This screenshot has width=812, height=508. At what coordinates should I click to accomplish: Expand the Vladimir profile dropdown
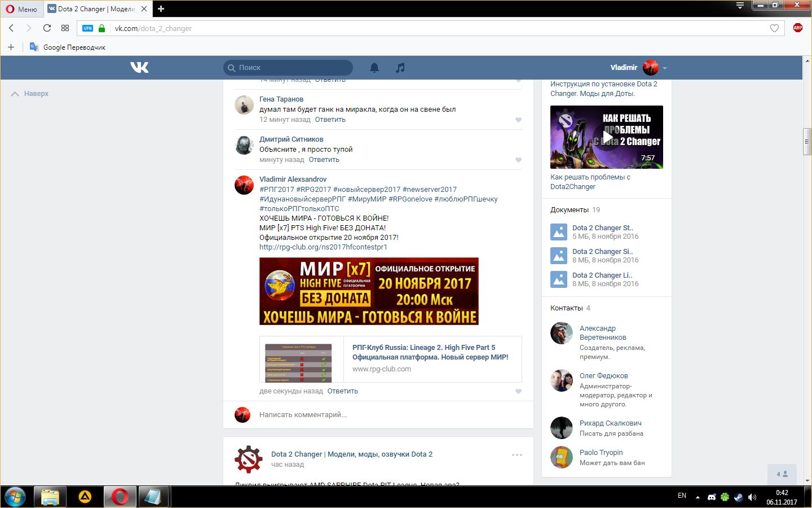pos(665,68)
